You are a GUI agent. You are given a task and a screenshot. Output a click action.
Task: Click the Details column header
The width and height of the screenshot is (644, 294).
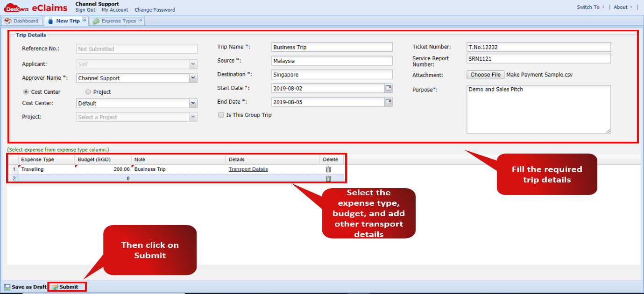(x=273, y=160)
